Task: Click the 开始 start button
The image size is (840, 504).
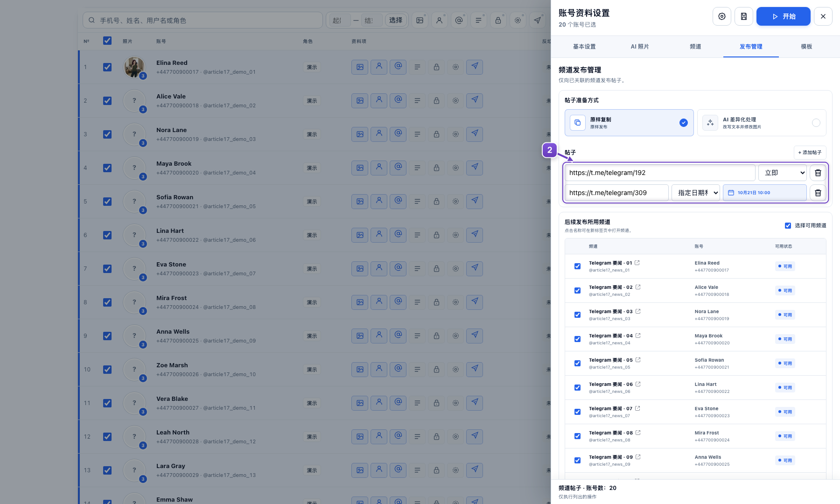Action: (x=783, y=16)
